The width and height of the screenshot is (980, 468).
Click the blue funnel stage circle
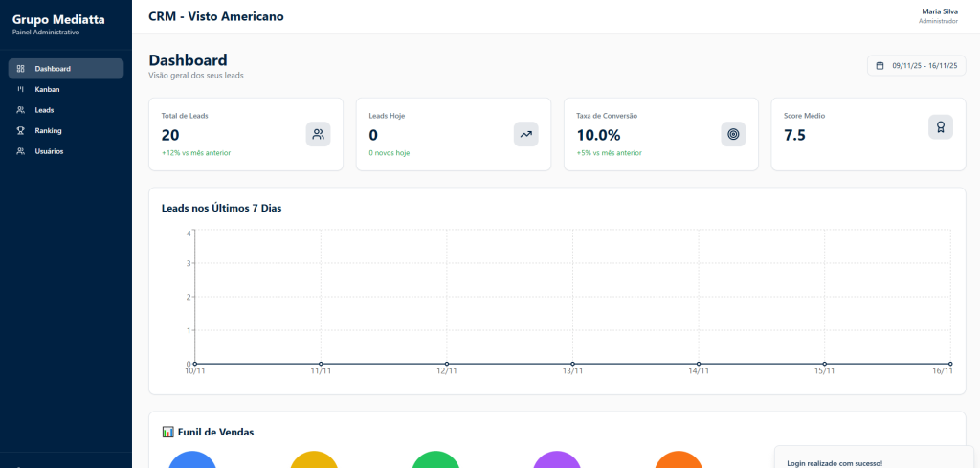click(192, 461)
